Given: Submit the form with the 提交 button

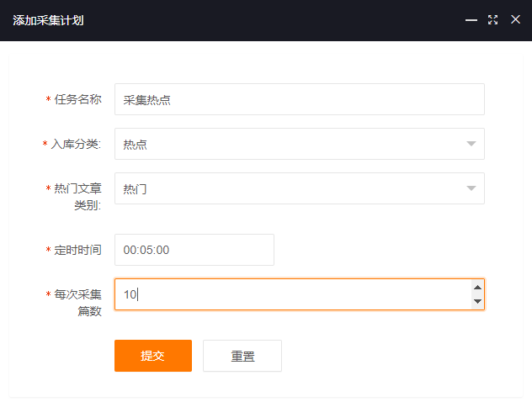Looking at the screenshot, I should click(x=153, y=356).
